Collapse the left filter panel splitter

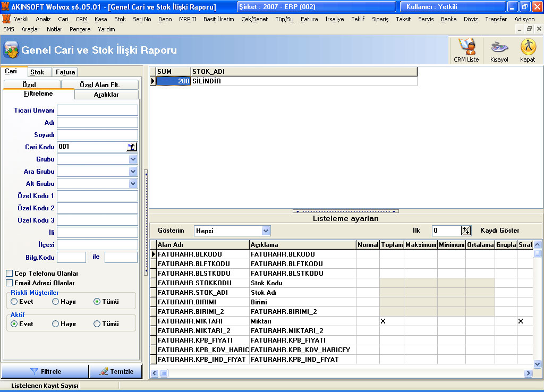pos(146,222)
